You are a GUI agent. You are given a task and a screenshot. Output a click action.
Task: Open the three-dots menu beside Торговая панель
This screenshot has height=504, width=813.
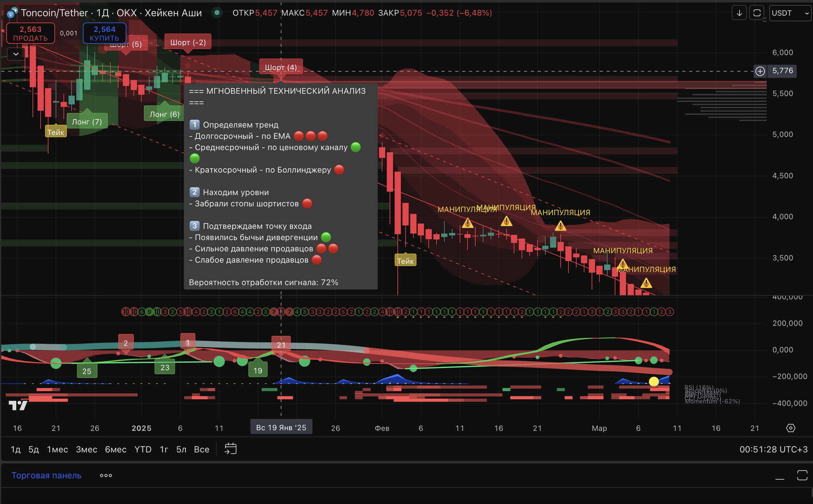point(106,475)
